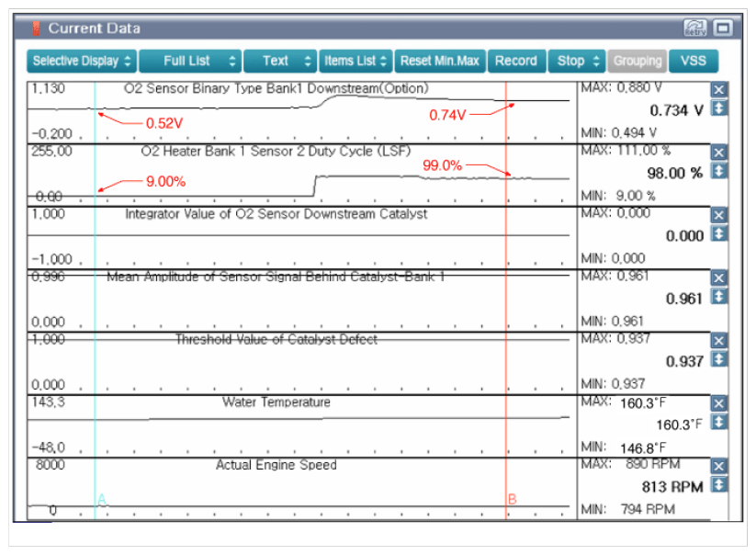The height and width of the screenshot is (555, 756).
Task: Remove the O2 Heater Duty Cycle graph
Action: pyautogui.click(x=719, y=153)
